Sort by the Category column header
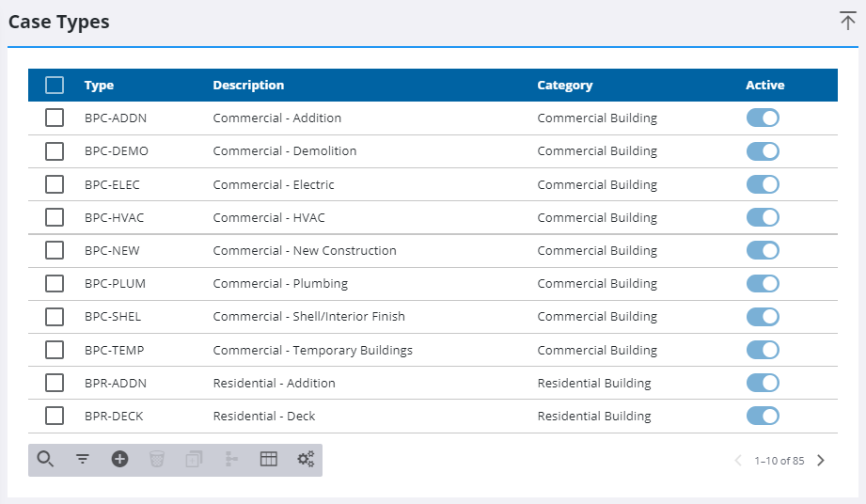The width and height of the screenshot is (866, 504). click(564, 85)
